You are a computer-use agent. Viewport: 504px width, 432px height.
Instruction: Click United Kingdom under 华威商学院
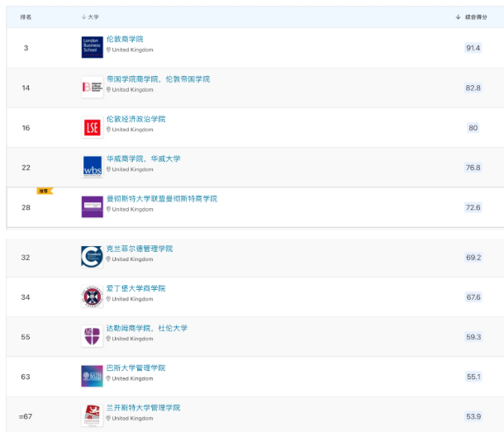coord(132,169)
